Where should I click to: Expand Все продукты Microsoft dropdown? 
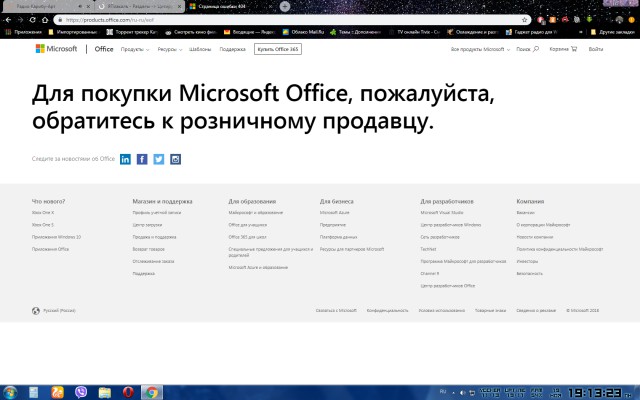tap(480, 49)
